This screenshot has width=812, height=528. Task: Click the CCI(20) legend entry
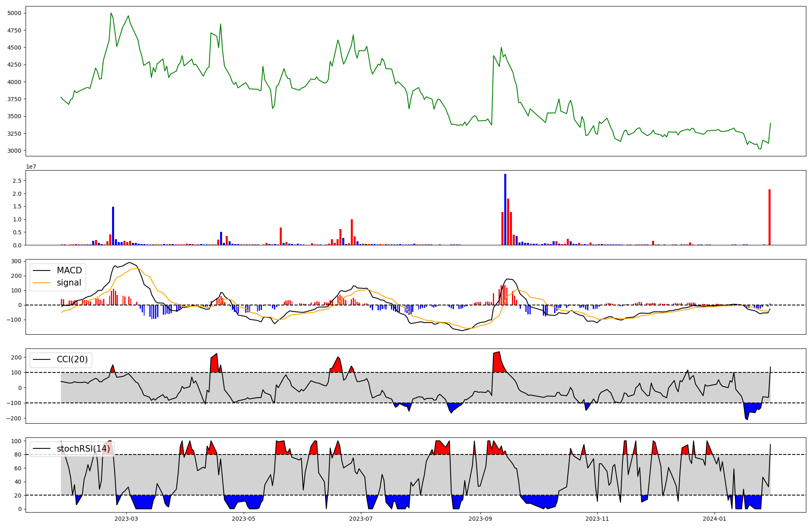pos(72,360)
